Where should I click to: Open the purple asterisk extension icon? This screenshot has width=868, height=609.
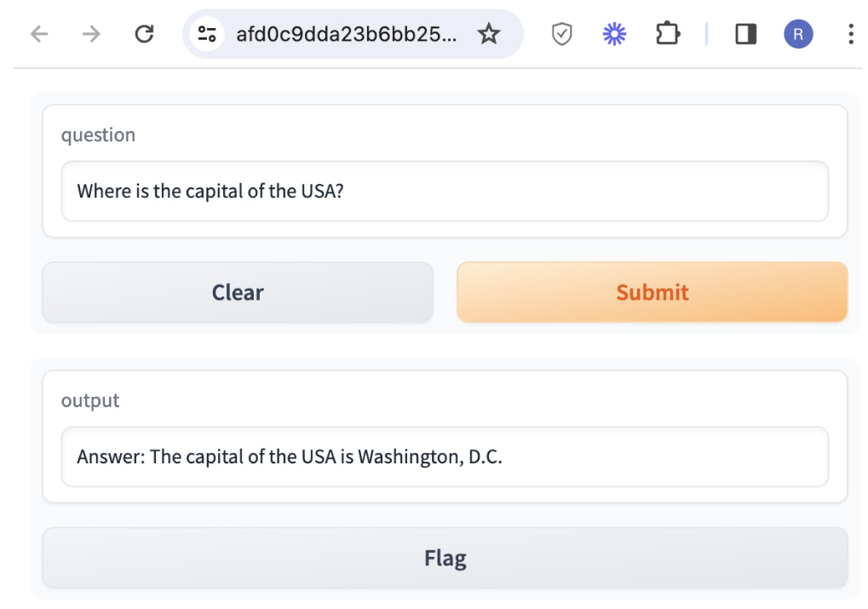coord(614,34)
